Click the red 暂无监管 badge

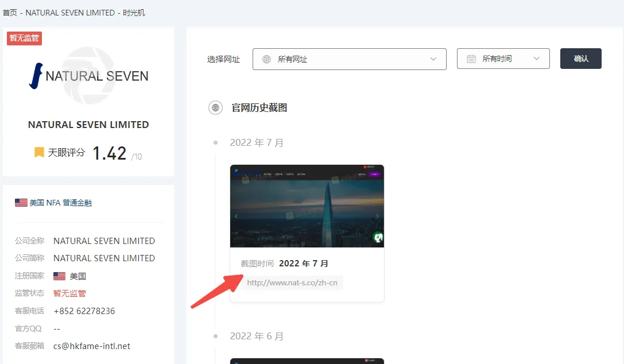24,38
